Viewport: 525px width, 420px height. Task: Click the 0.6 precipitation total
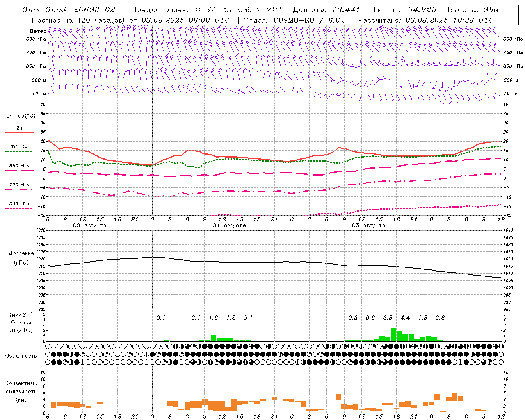point(370,317)
